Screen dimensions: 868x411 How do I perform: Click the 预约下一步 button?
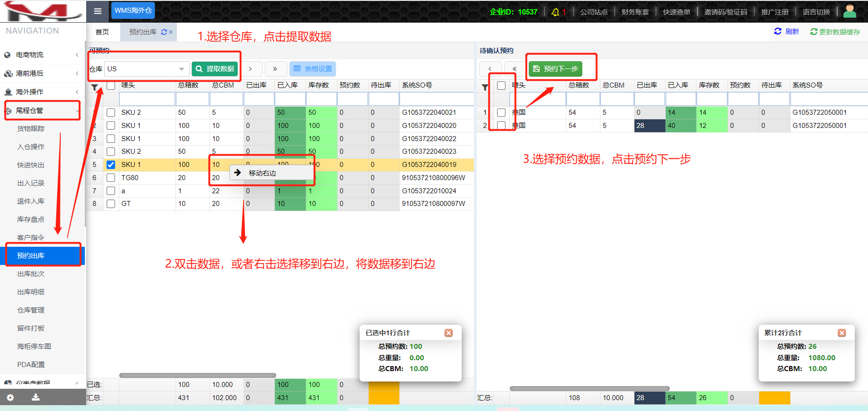556,69
